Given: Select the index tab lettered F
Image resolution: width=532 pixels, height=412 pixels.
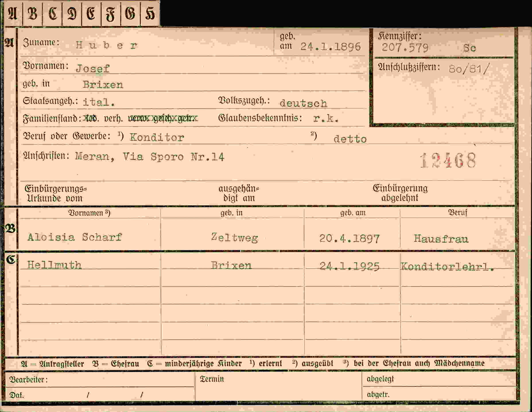Looking at the screenshot, I should pos(111,14).
